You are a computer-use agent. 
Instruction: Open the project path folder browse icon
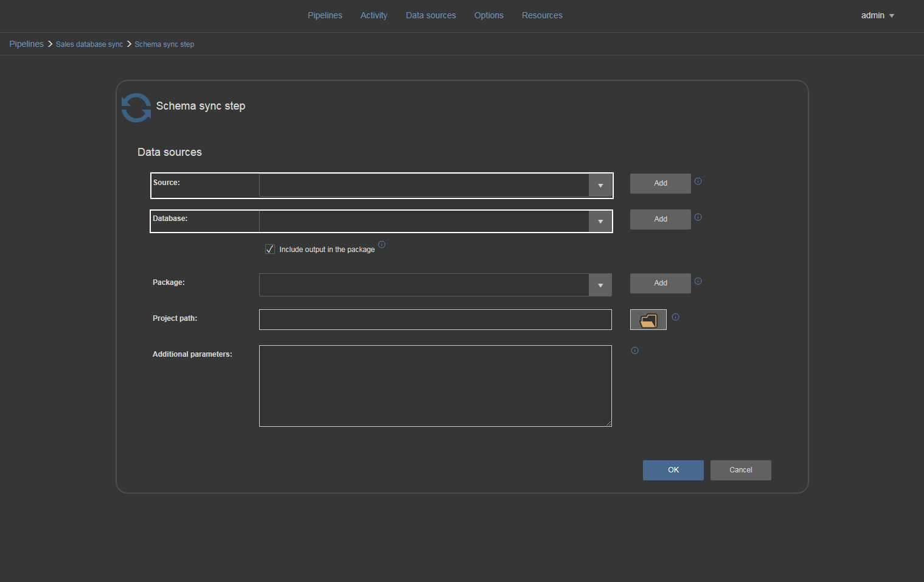tap(648, 320)
